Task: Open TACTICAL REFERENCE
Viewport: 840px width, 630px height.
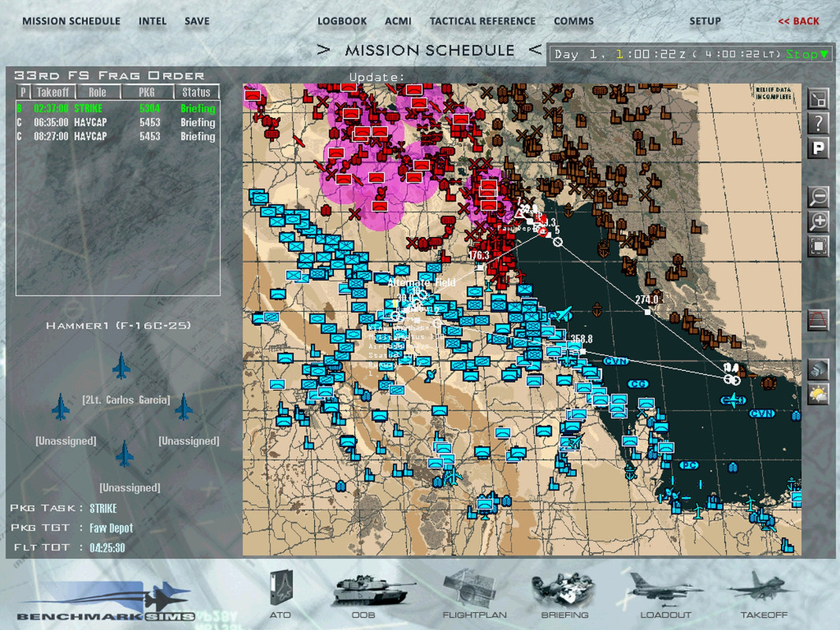Action: (483, 21)
